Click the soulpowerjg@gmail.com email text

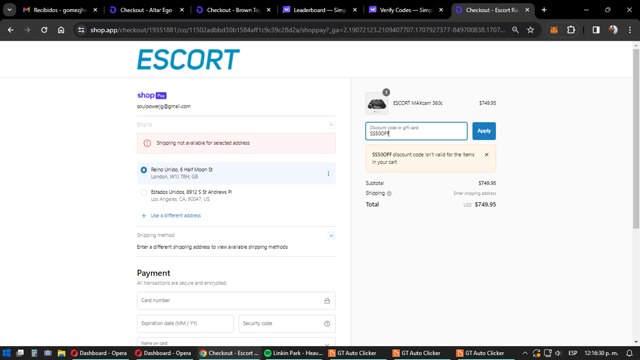[x=164, y=106]
